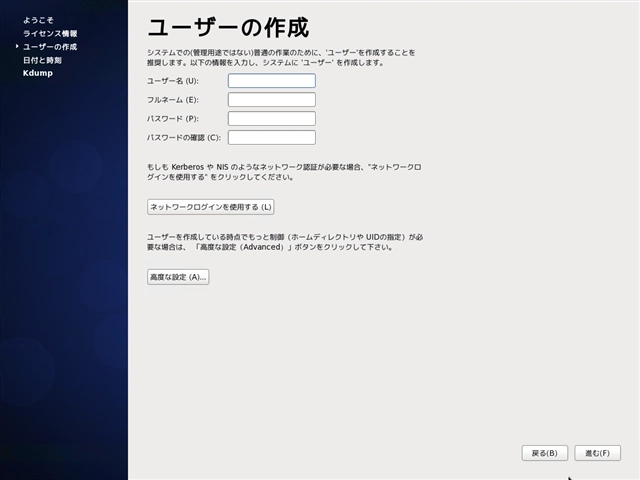Click the パスワードの確認 (C): label

(x=184, y=138)
